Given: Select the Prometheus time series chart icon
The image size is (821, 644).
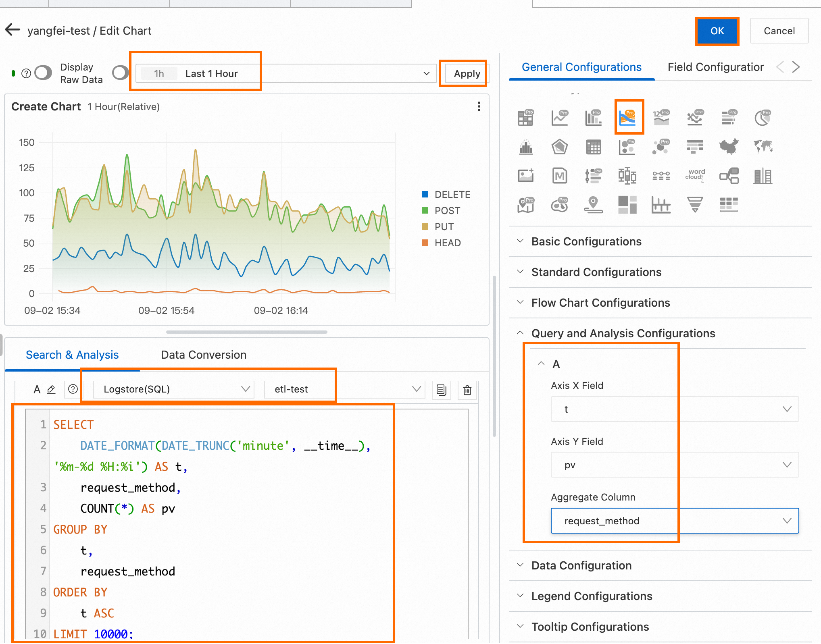Looking at the screenshot, I should tap(695, 118).
